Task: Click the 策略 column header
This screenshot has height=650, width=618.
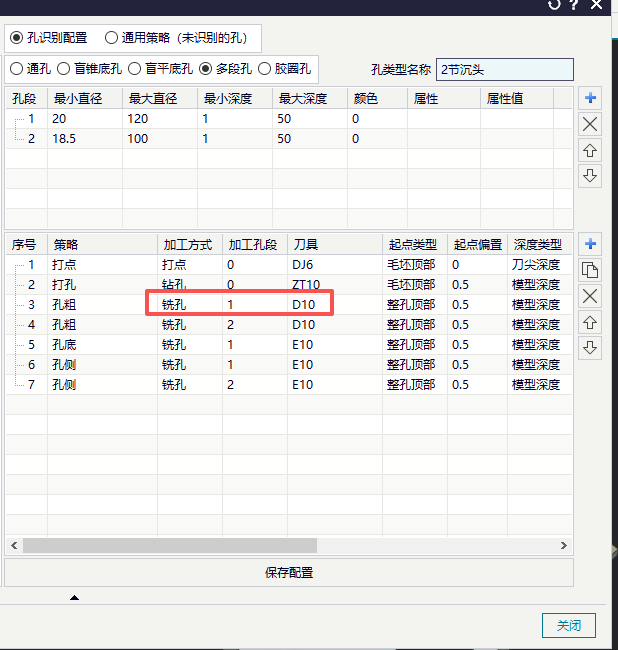Action: 102,245
